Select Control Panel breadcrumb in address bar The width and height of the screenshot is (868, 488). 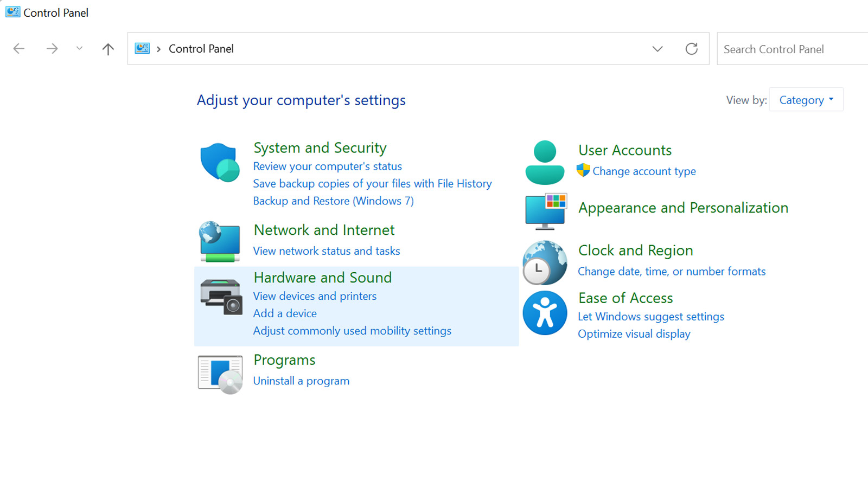tap(201, 49)
